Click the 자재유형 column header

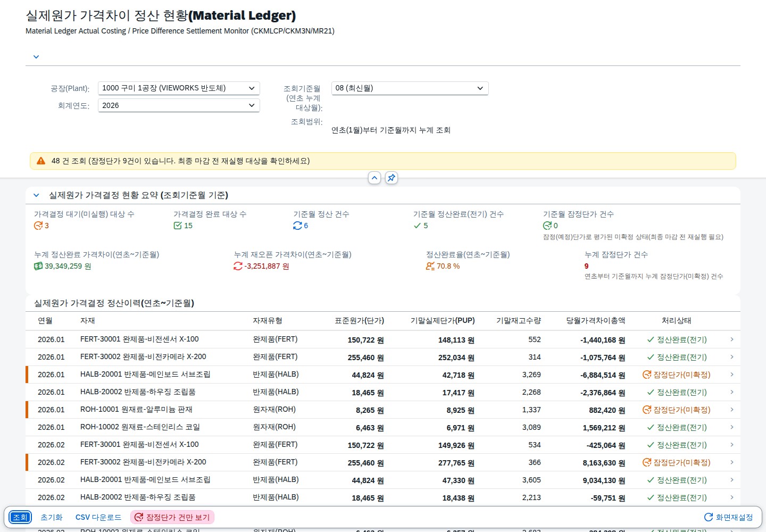(268, 321)
